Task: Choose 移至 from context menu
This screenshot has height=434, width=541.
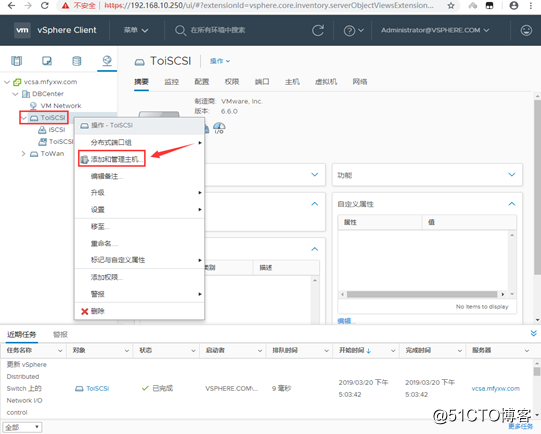Action: click(139, 227)
